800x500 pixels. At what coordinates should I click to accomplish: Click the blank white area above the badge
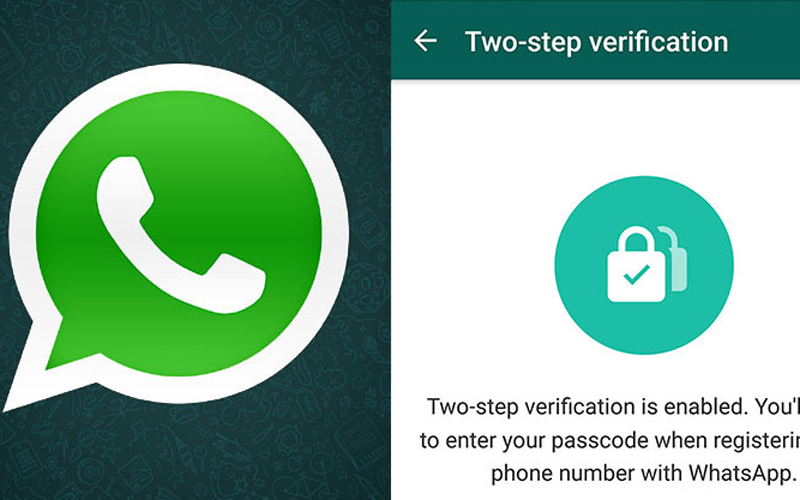(595, 128)
